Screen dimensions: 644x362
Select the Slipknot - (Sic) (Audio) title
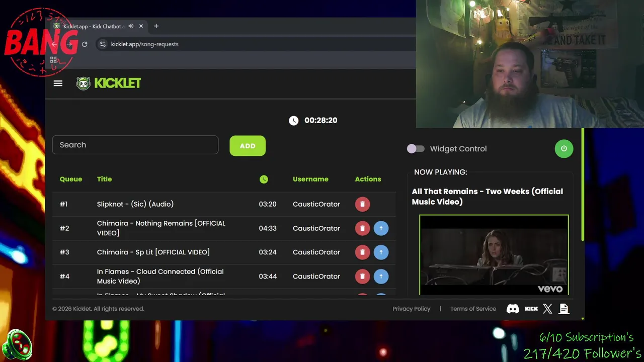tap(135, 204)
